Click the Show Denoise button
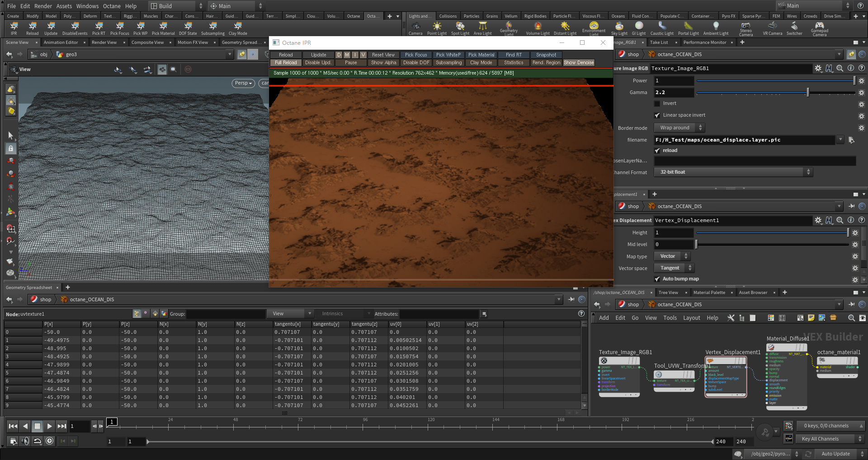 point(579,63)
